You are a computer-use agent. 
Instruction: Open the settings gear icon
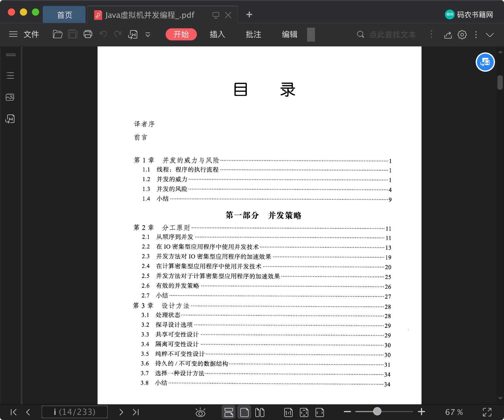coord(462,35)
